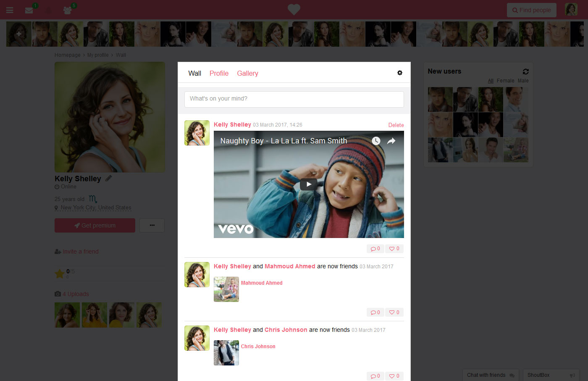Click the Homepage breadcrumb link
This screenshot has height=381, width=588.
68,55
